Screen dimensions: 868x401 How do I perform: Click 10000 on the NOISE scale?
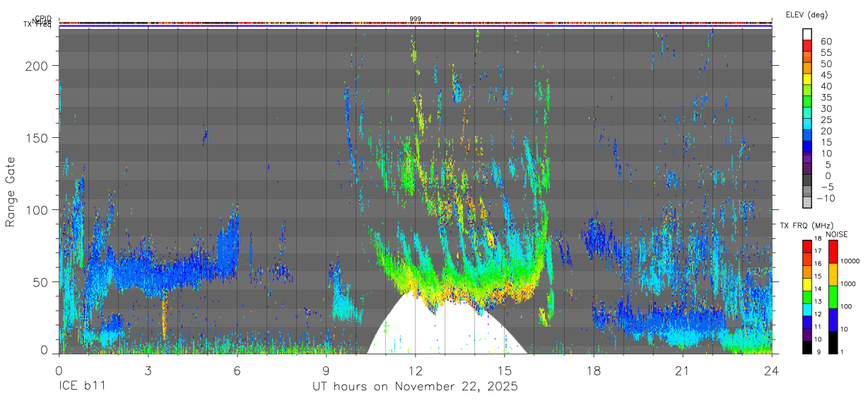click(x=852, y=262)
